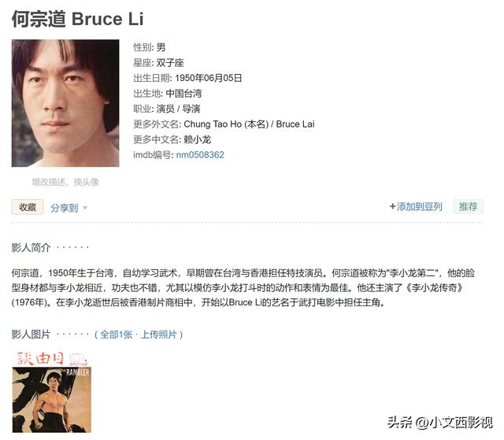The height and width of the screenshot is (440, 504).
Task: Click the 收藏 button
Action: (x=28, y=207)
